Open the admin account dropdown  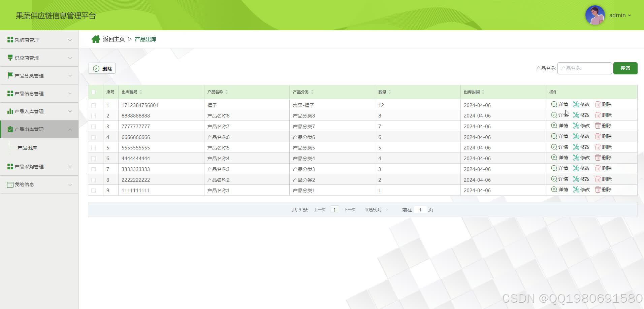pos(620,15)
